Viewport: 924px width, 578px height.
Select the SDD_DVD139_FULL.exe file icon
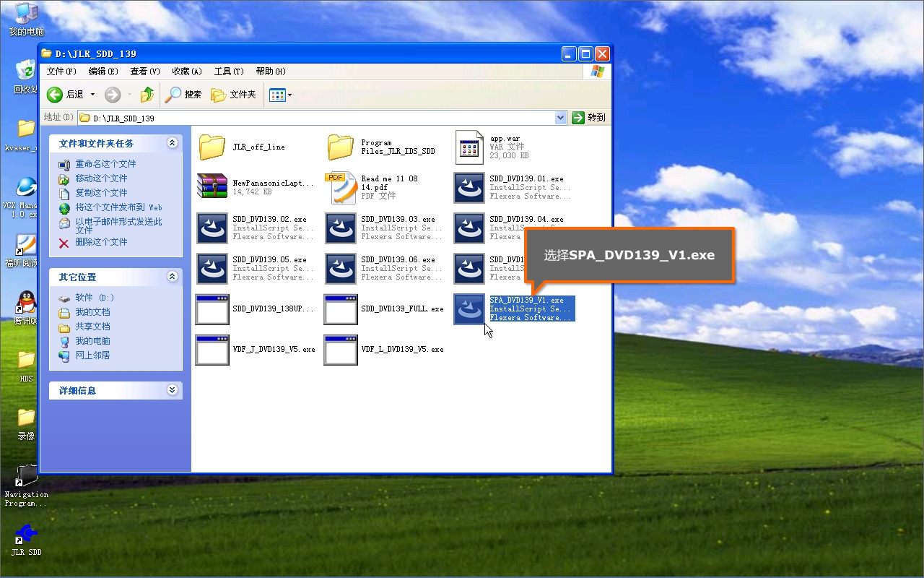pyautogui.click(x=341, y=309)
